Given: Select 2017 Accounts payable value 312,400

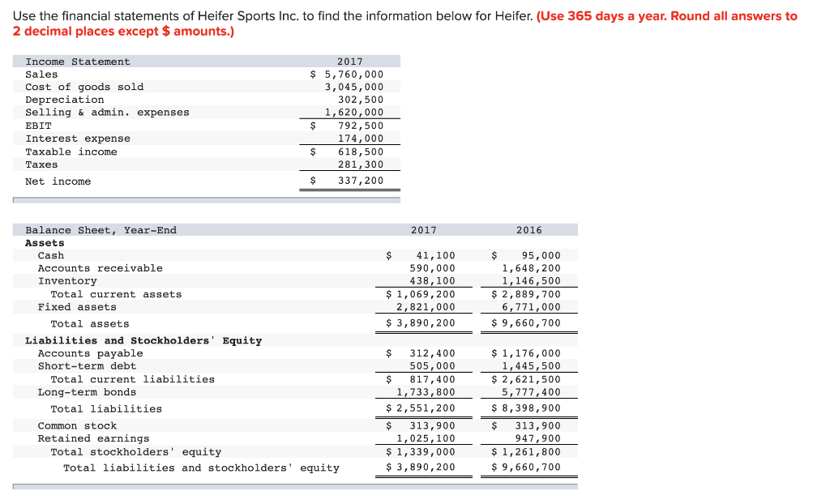Looking at the screenshot, I should [x=433, y=353].
